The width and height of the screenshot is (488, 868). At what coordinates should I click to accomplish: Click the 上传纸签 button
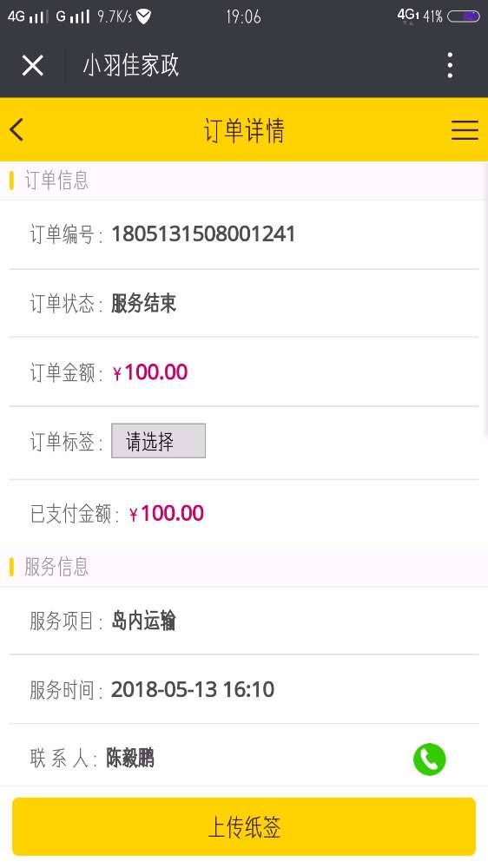pos(244,826)
